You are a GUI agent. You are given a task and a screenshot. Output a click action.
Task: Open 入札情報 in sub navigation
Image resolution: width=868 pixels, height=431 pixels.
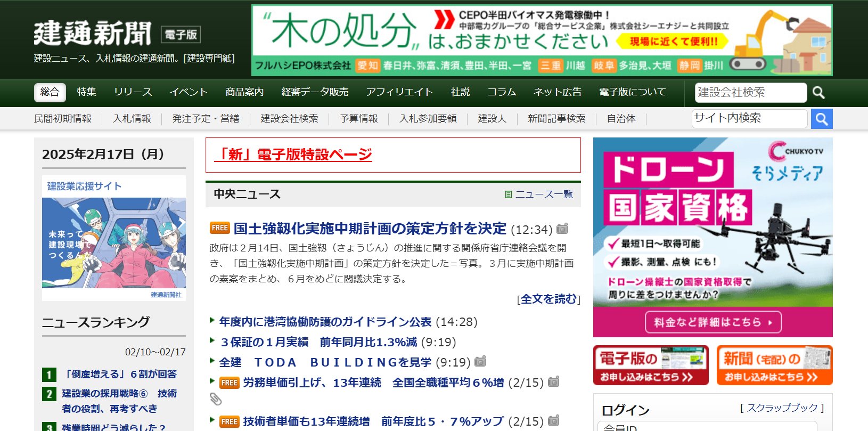[x=132, y=119]
